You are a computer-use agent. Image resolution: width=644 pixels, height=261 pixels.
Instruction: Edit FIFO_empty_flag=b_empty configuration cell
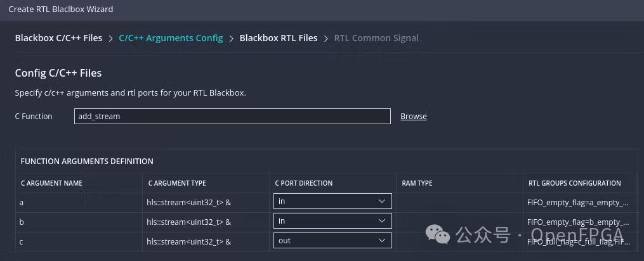coord(578,222)
